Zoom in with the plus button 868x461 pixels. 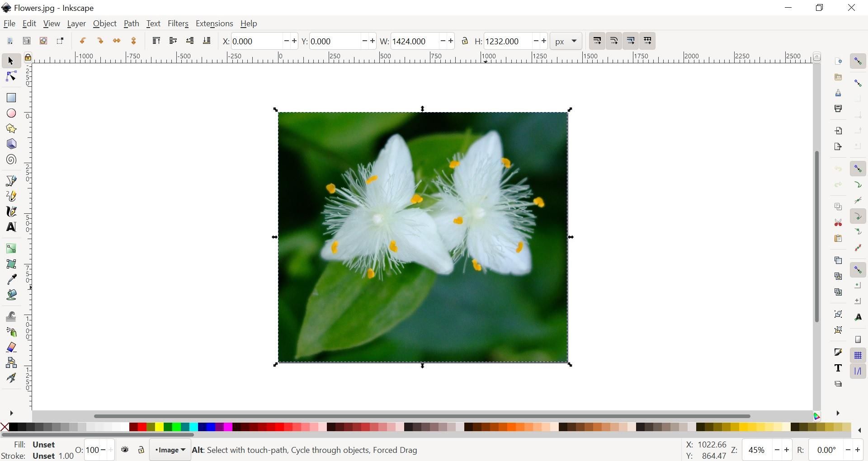(787, 450)
